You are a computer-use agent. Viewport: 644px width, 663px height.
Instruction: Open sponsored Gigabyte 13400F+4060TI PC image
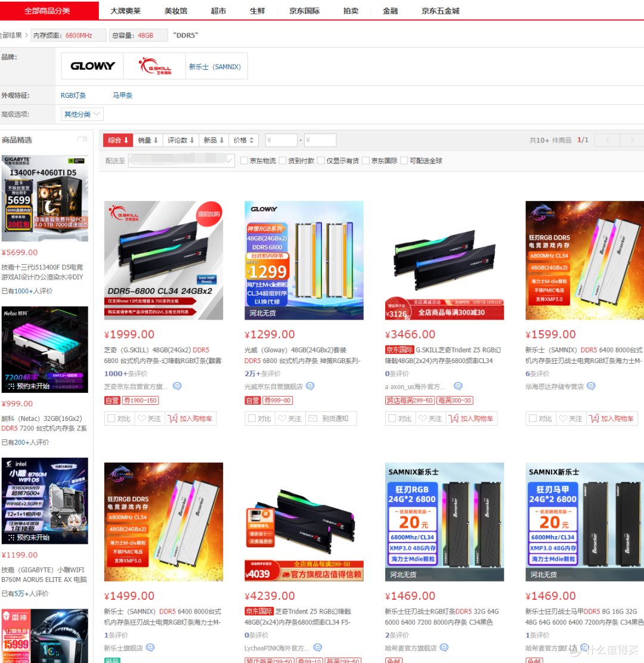45,199
